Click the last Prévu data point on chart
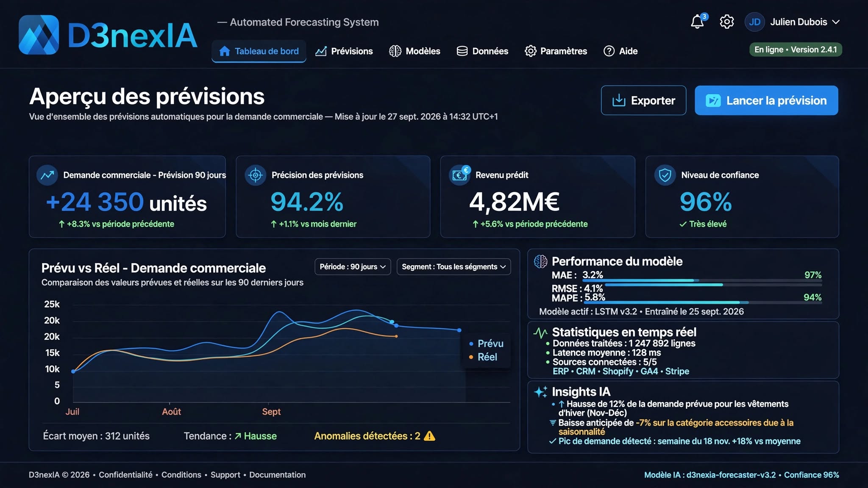This screenshot has height=488, width=868. pos(459,330)
